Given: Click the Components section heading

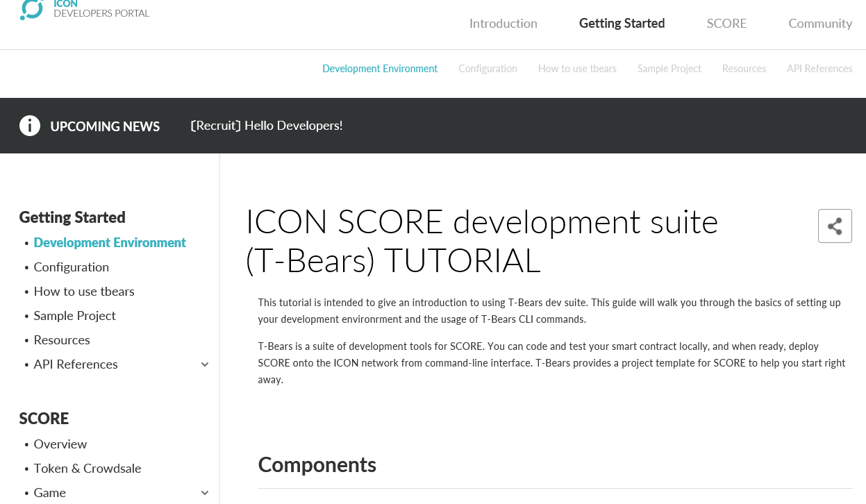Looking at the screenshot, I should pyautogui.click(x=317, y=465).
